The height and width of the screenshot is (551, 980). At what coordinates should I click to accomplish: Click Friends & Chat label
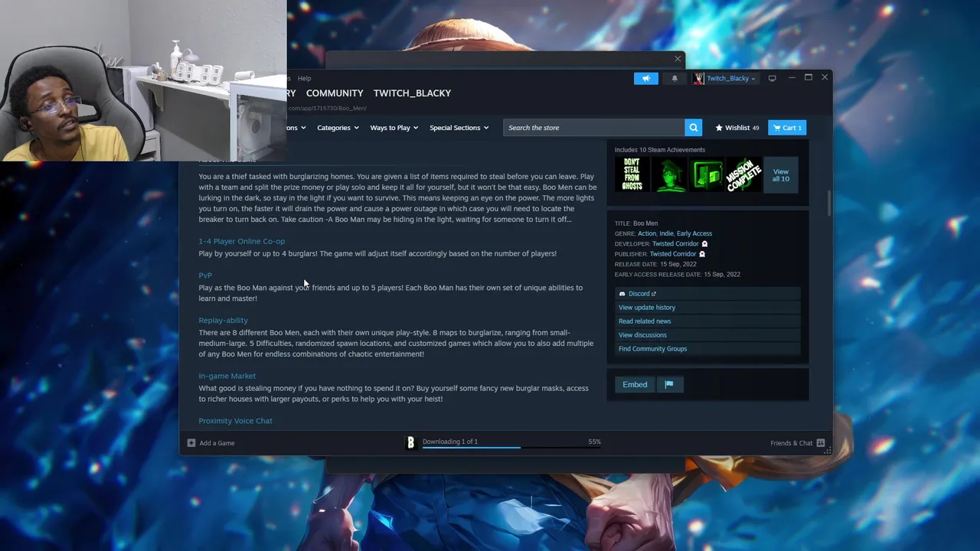pyautogui.click(x=792, y=443)
